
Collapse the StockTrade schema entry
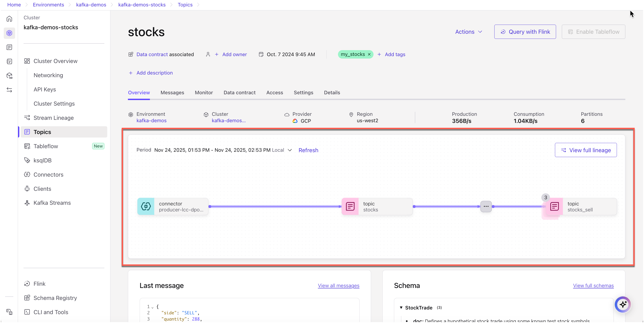pos(401,308)
